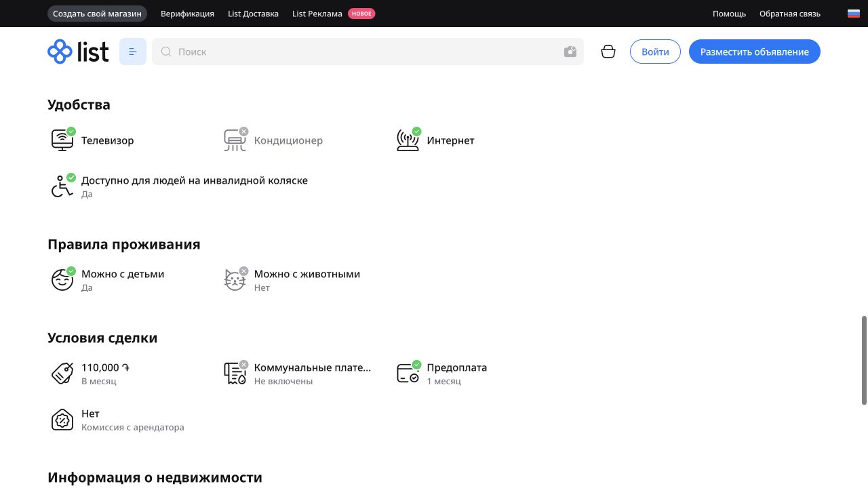Open the shopping basket
Image resolution: width=868 pixels, height=488 pixels.
(608, 52)
